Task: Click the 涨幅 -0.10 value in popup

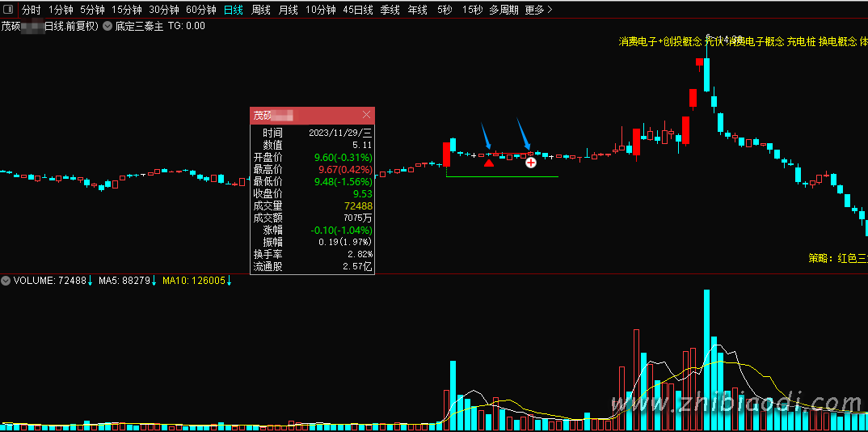Action: pyautogui.click(x=342, y=231)
